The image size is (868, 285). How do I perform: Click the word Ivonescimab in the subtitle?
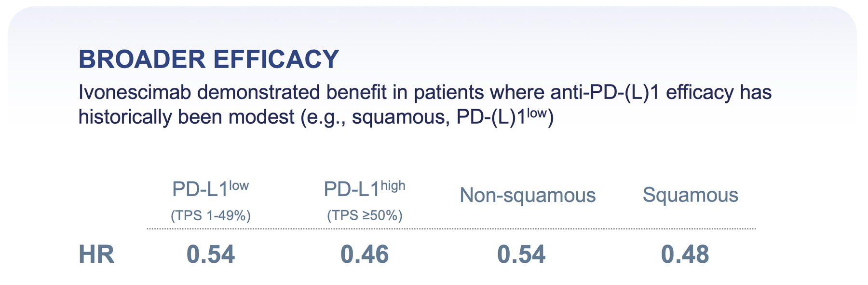pos(135,92)
